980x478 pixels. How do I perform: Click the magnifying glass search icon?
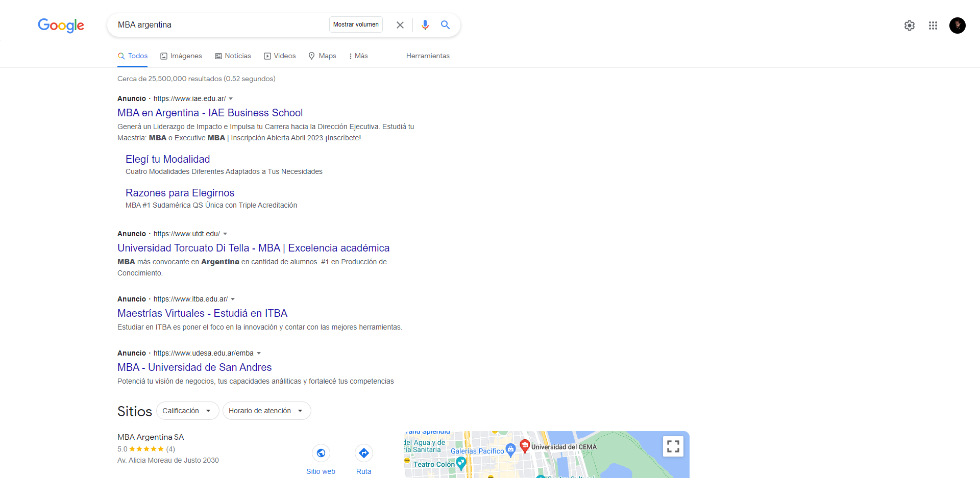click(445, 25)
